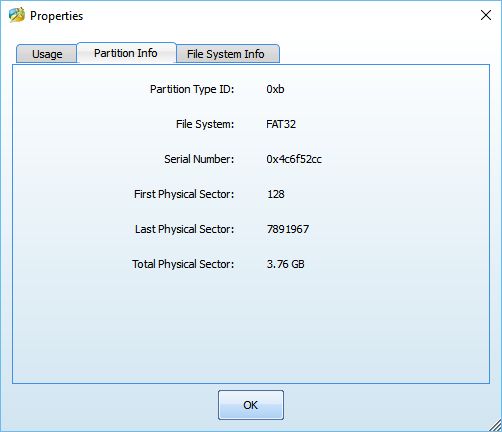Switch to the Usage tab
Viewport: 502px width, 432px height.
47,54
